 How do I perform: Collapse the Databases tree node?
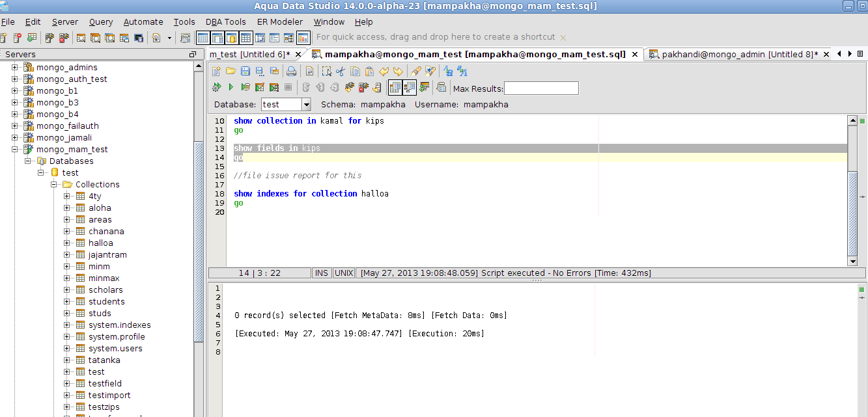coord(28,161)
